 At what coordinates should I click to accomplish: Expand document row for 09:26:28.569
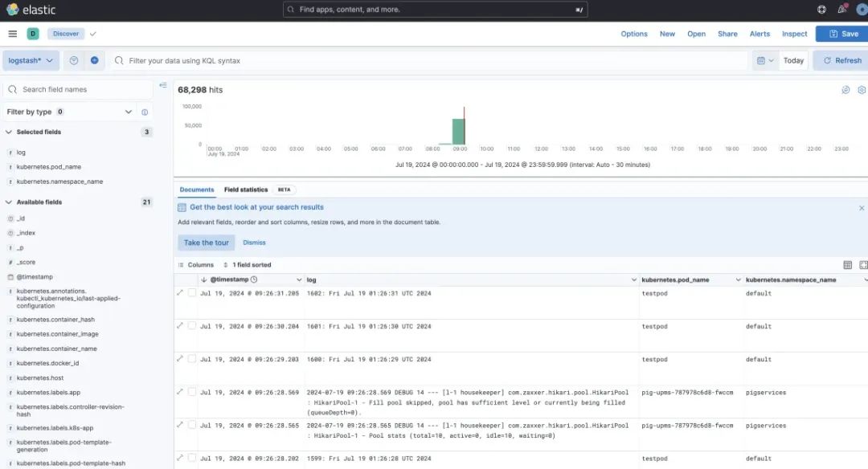pyautogui.click(x=180, y=392)
